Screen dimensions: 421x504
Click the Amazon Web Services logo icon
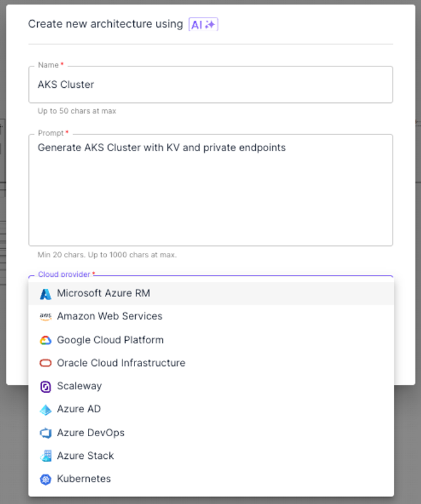pyautogui.click(x=45, y=317)
